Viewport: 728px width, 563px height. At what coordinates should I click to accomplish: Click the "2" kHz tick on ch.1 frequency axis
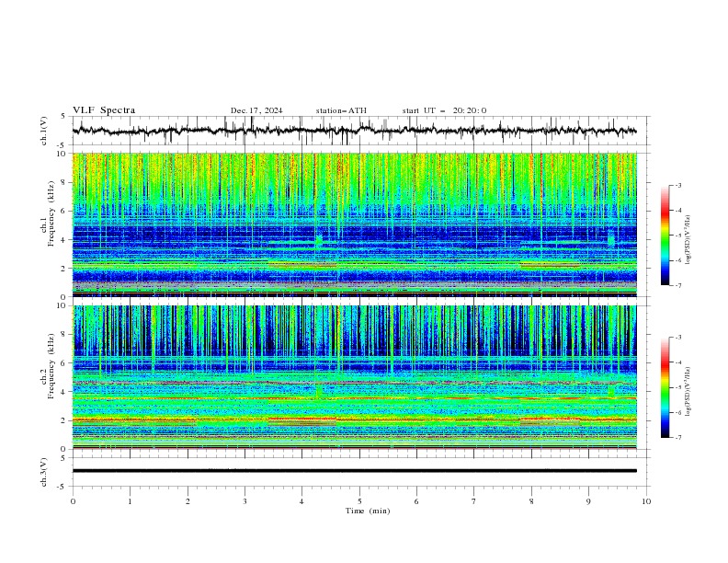[x=64, y=269]
